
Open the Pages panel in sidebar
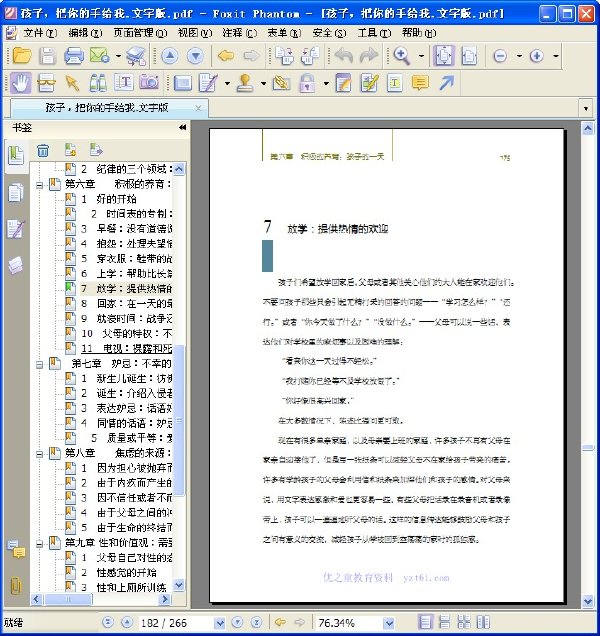click(x=16, y=192)
